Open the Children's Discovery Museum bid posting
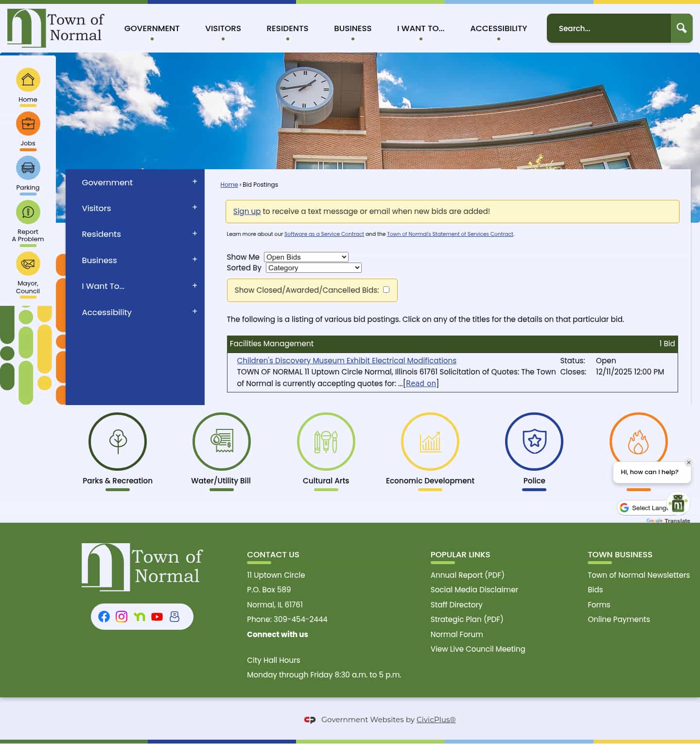 pyautogui.click(x=346, y=360)
